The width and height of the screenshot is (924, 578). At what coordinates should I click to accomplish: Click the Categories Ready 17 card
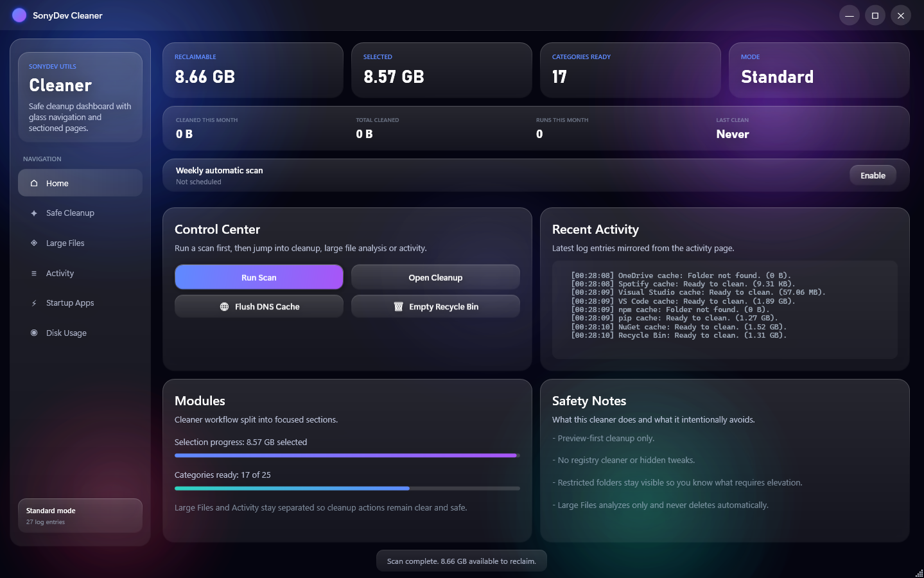tap(631, 70)
